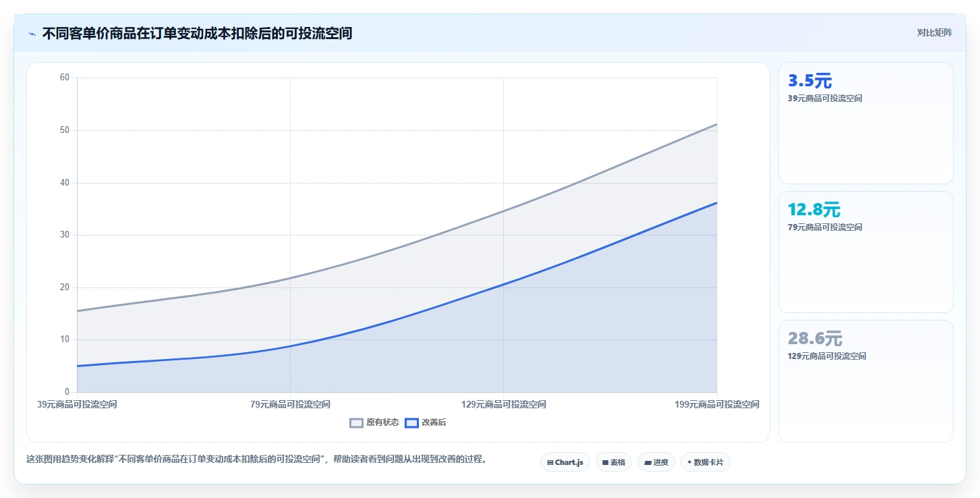
Task: Click the y-axis value 40
Action: [65, 183]
